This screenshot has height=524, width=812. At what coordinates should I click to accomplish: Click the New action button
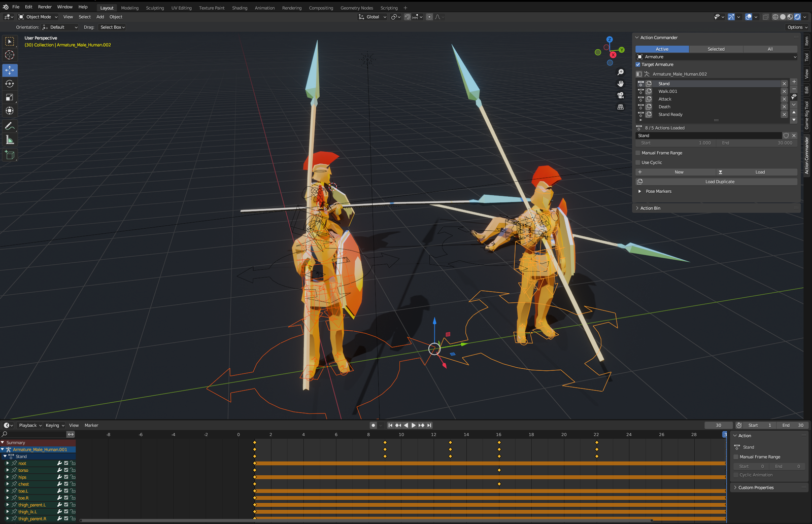click(679, 172)
